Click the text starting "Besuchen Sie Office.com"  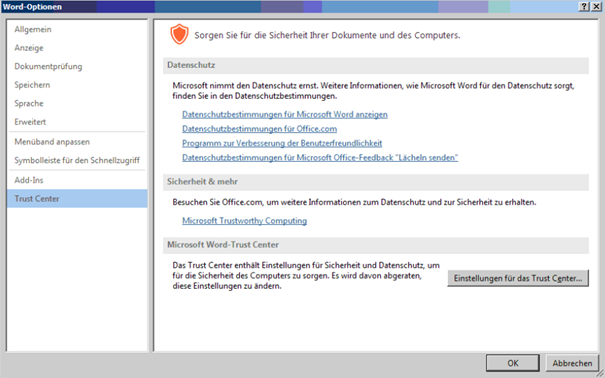[x=354, y=202]
